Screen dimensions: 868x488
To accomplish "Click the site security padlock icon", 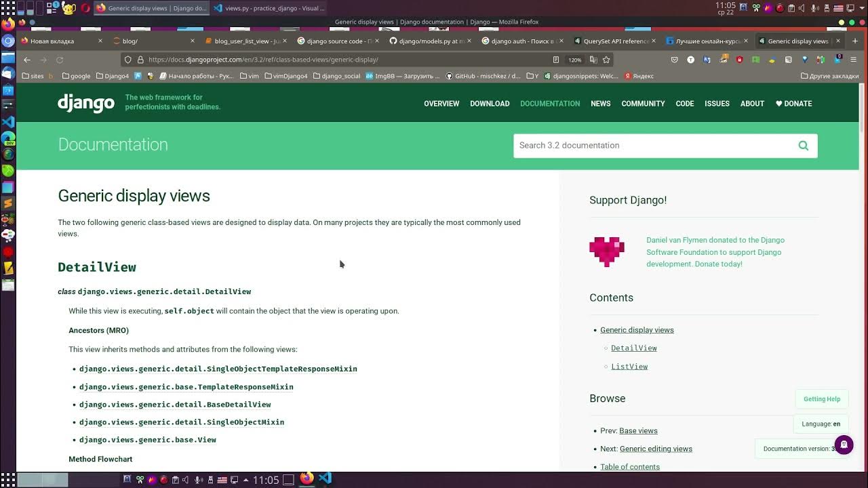I will click(x=140, y=60).
